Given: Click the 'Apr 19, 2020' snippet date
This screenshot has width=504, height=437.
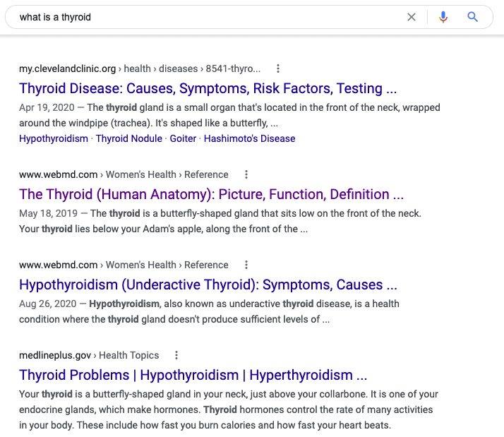Looking at the screenshot, I should (47, 107).
